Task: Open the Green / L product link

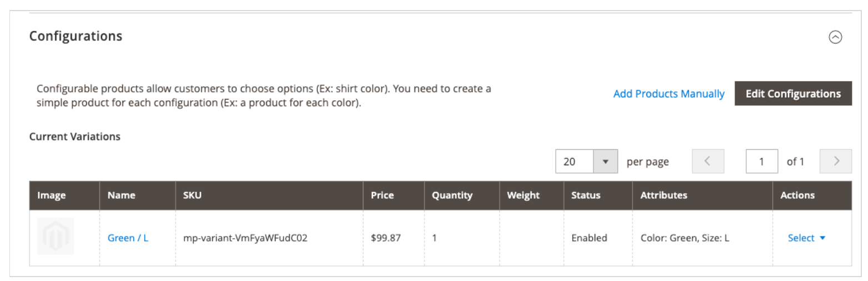Action: tap(128, 238)
